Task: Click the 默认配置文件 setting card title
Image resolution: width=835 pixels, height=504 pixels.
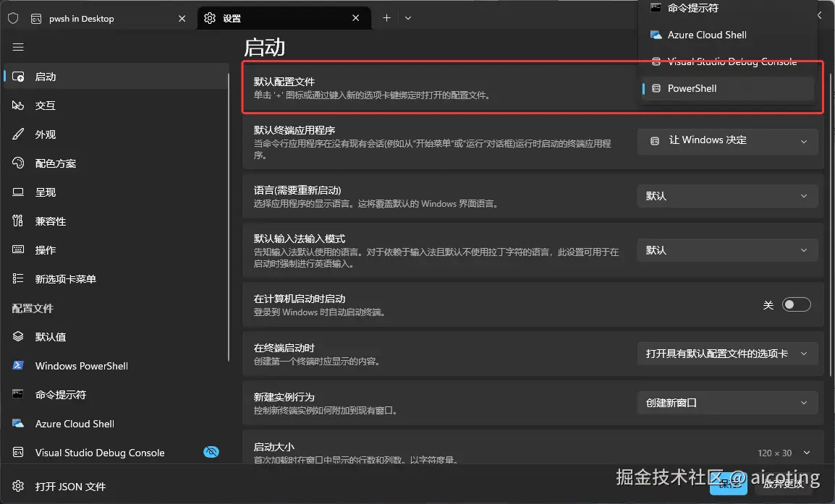Action: click(284, 82)
